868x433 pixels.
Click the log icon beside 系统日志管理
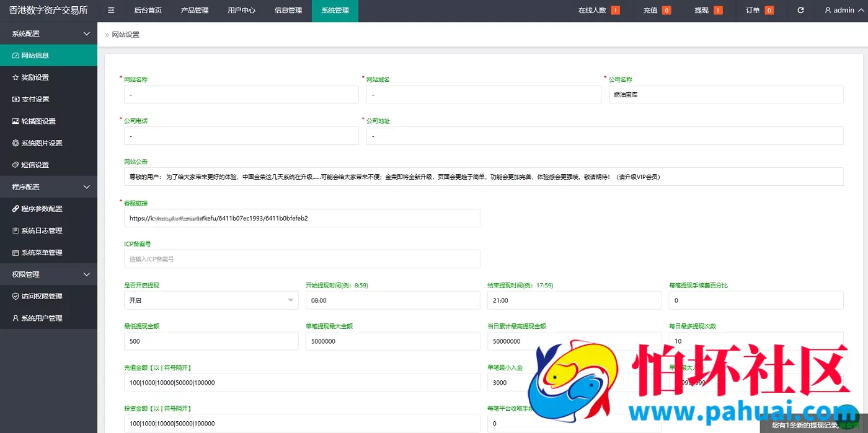click(16, 230)
